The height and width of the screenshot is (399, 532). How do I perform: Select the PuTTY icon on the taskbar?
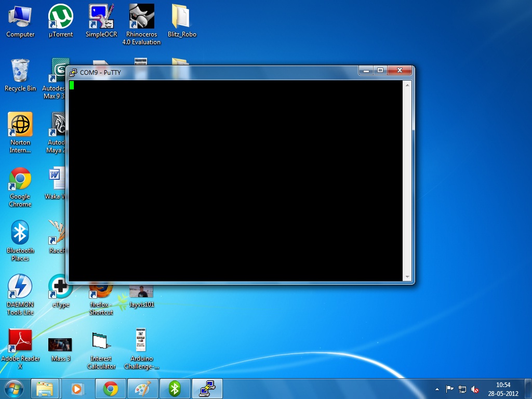207,388
